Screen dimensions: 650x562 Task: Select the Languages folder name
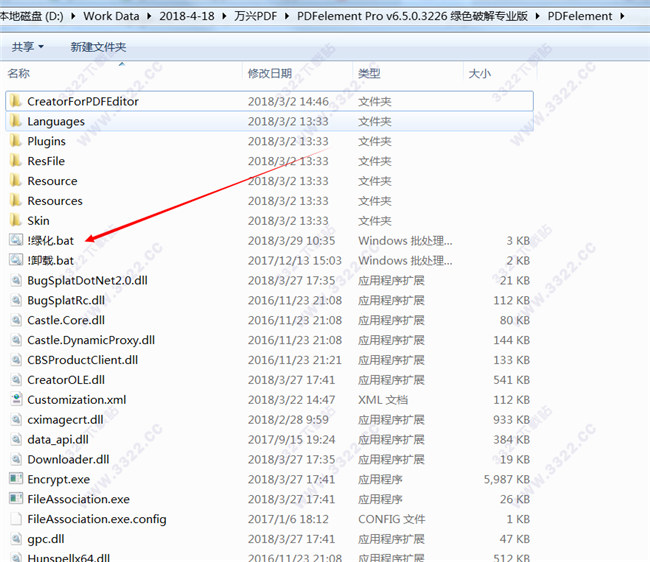(56, 121)
